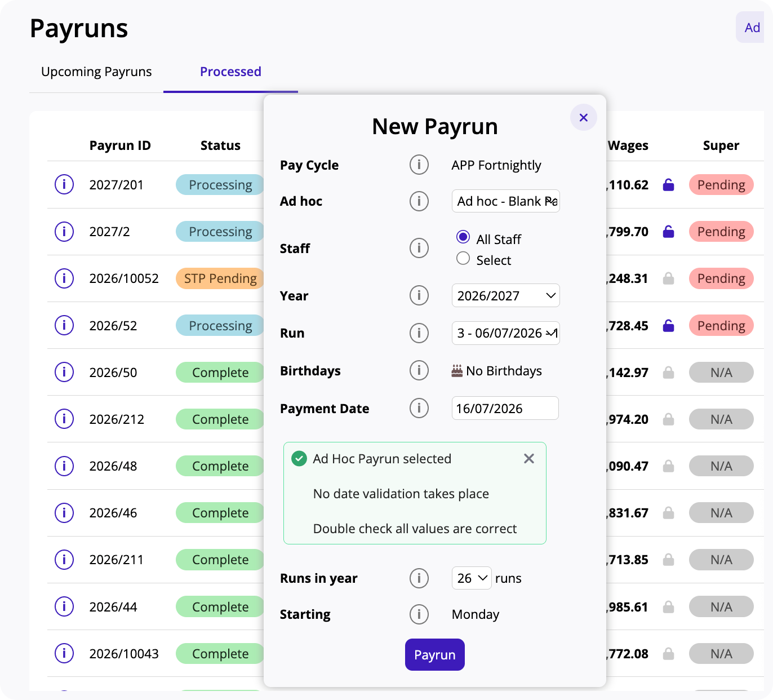Click Complete status on 2026/44 row
Screen dimensions: 773x700
click(x=220, y=606)
